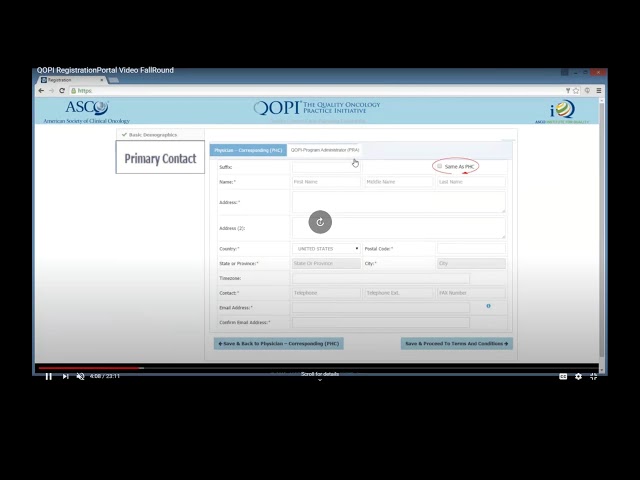
Task: Reload the browser page
Action: coord(62,91)
